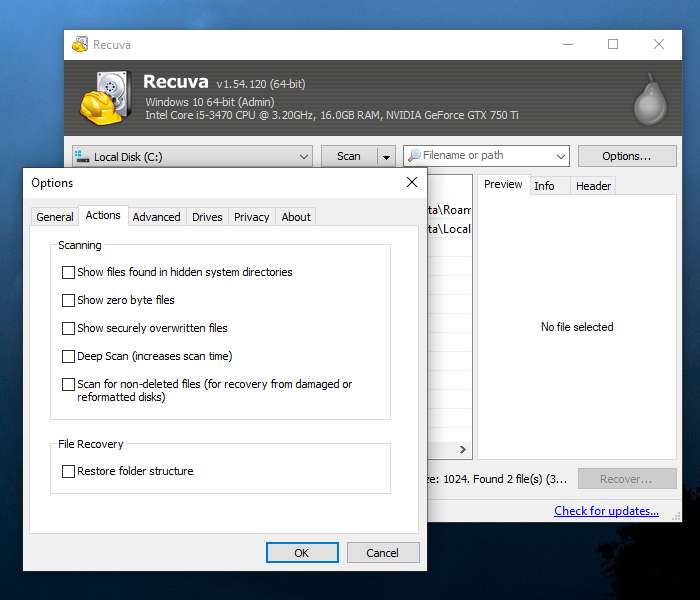Click file row ending in 'ta\Local'
Image resolution: width=700 pixels, height=600 pixels.
(x=449, y=229)
